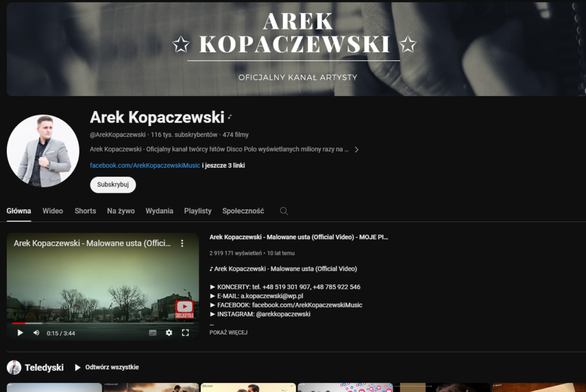Toggle subtitles in the video player
The height and width of the screenshot is (392, 586).
pyautogui.click(x=152, y=332)
